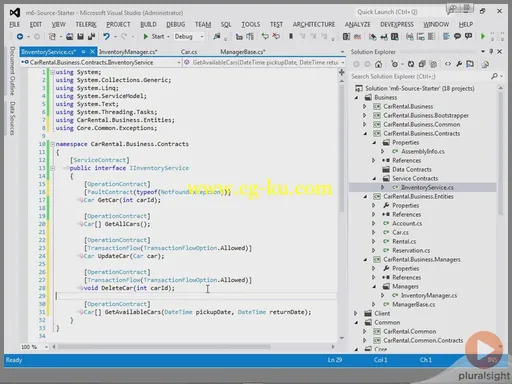The height and width of the screenshot is (384, 512).
Task: Switch to the Car.cs tab
Action: pos(189,52)
